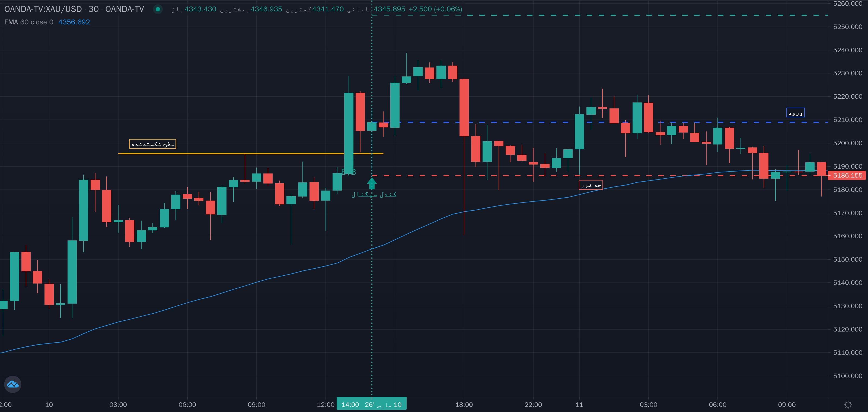
Task: Click the EMA 60 close indicator label
Action: [x=29, y=22]
